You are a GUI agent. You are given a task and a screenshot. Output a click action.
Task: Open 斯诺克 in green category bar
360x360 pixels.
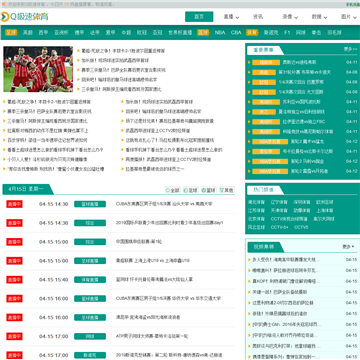pyautogui.click(x=271, y=33)
